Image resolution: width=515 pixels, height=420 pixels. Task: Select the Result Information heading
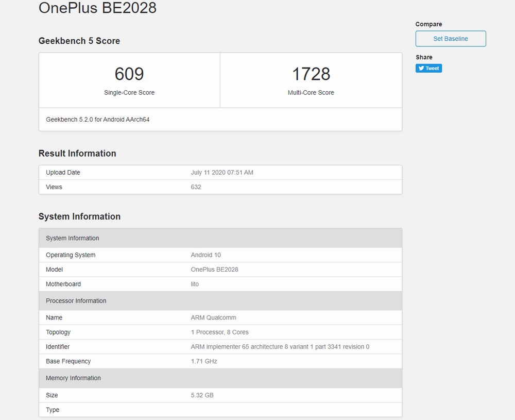(77, 154)
